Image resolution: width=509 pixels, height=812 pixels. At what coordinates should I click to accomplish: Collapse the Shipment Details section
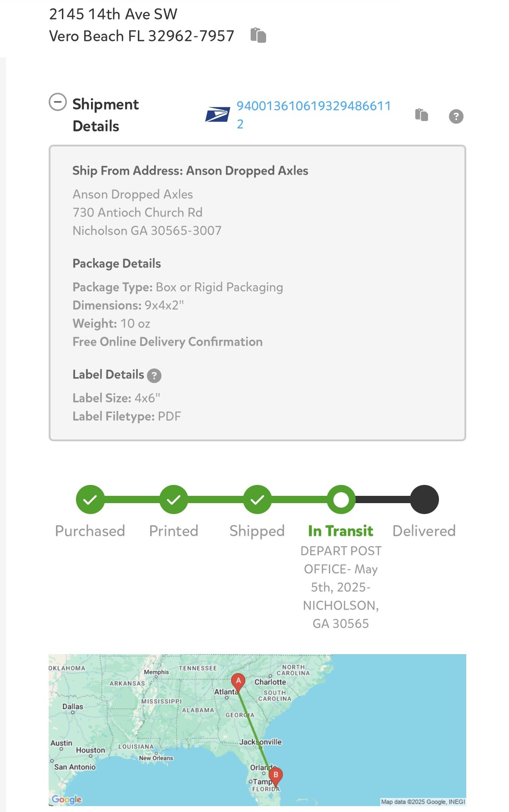point(58,102)
